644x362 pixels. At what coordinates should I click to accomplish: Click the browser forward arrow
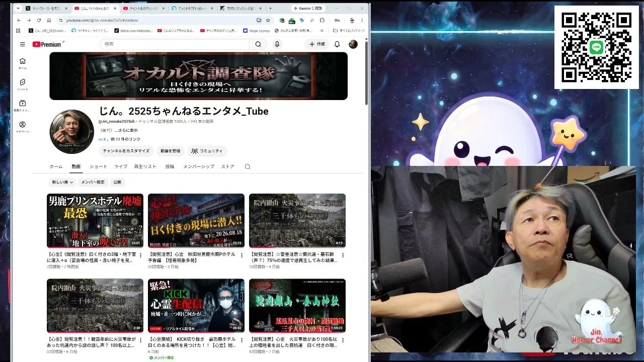29,20
